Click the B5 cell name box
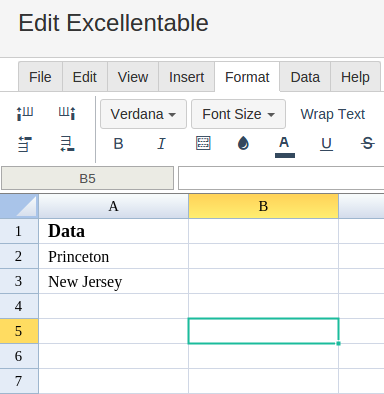The image size is (384, 394). pos(87,178)
